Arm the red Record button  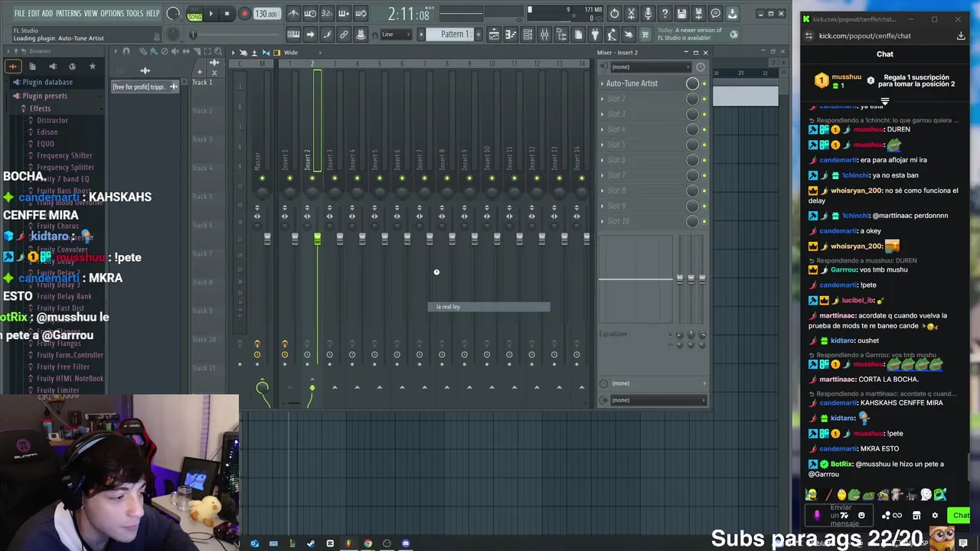point(244,14)
